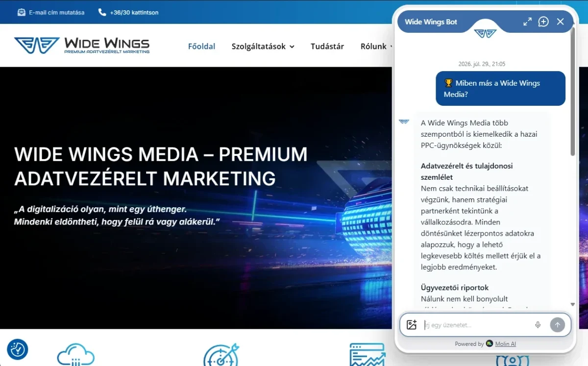588x366 pixels.
Task: Click the 'Adatvezérelt és tulajdonosi szemlélet' heading
Action: click(466, 171)
